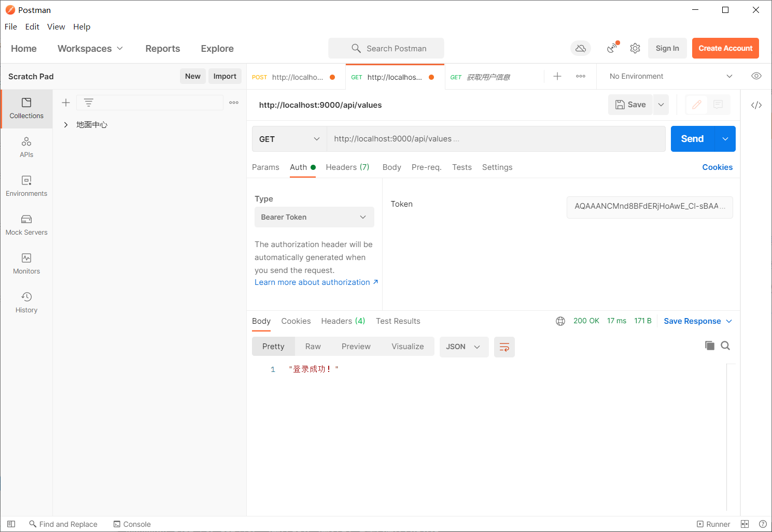
Task: Open the satellite capture requests icon
Action: coord(613,48)
